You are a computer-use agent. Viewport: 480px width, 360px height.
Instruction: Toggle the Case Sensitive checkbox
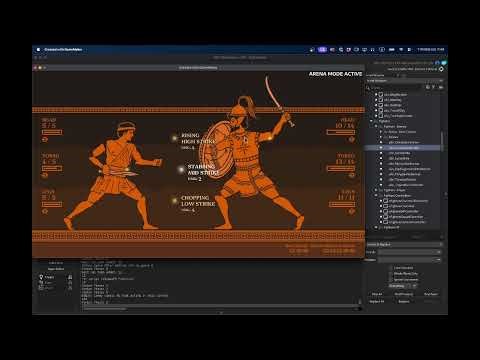click(x=391, y=268)
